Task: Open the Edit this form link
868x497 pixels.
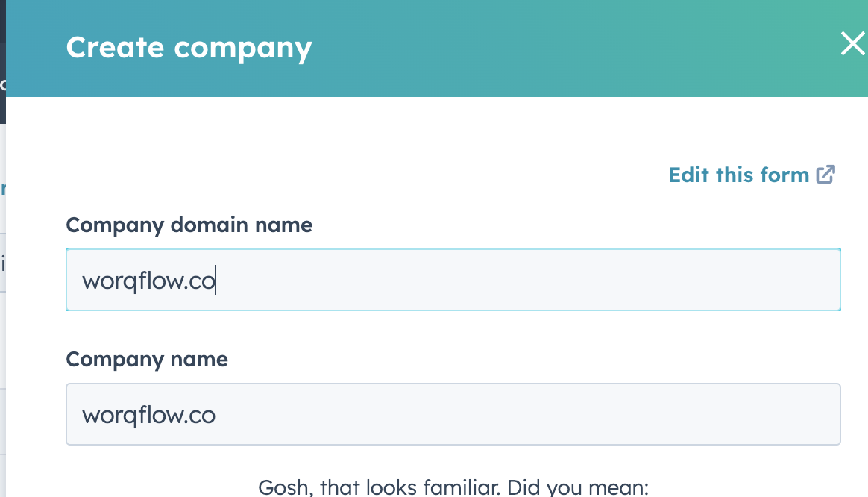Action: [x=738, y=175]
